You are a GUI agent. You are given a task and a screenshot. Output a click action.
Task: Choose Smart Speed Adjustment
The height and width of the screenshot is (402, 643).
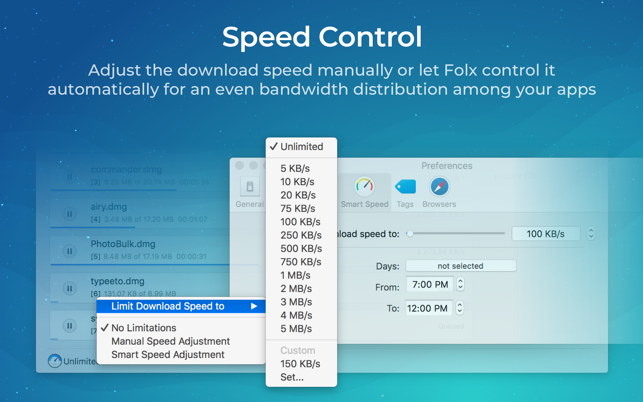[x=181, y=354]
